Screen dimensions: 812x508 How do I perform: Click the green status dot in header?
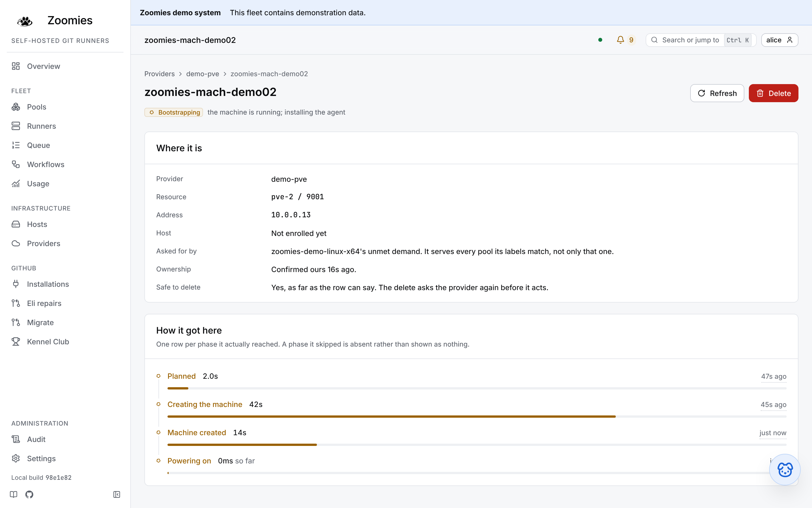pos(600,40)
